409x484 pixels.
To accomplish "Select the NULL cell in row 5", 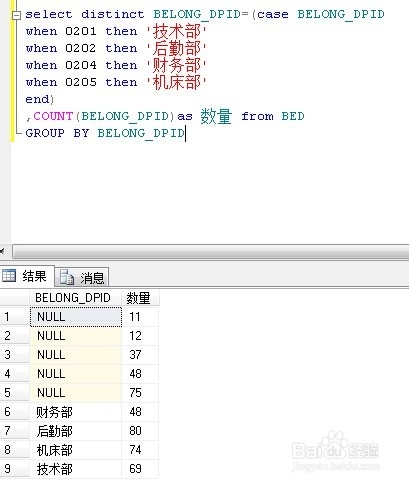I will point(76,393).
